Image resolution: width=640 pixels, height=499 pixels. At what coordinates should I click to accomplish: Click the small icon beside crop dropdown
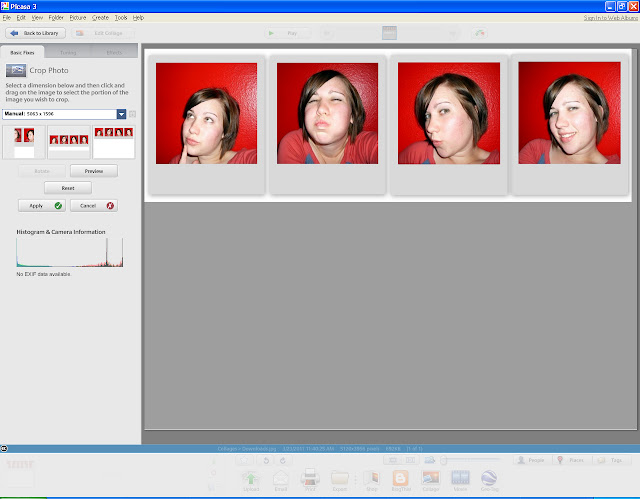(132, 114)
